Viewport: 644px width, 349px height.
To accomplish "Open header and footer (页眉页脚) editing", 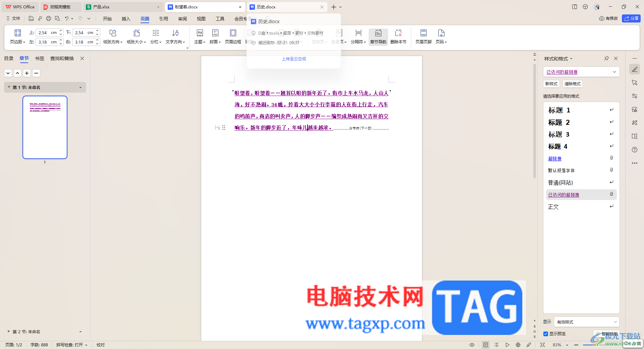I will pos(423,37).
